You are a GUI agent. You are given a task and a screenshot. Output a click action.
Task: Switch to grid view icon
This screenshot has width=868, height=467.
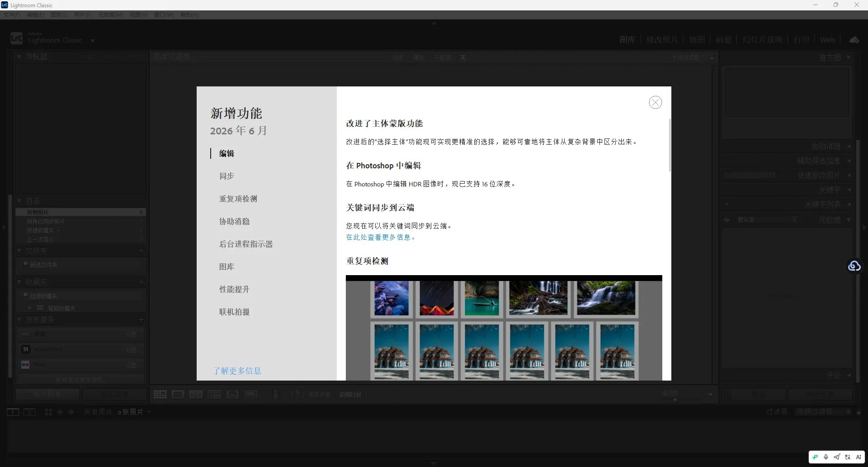point(160,395)
